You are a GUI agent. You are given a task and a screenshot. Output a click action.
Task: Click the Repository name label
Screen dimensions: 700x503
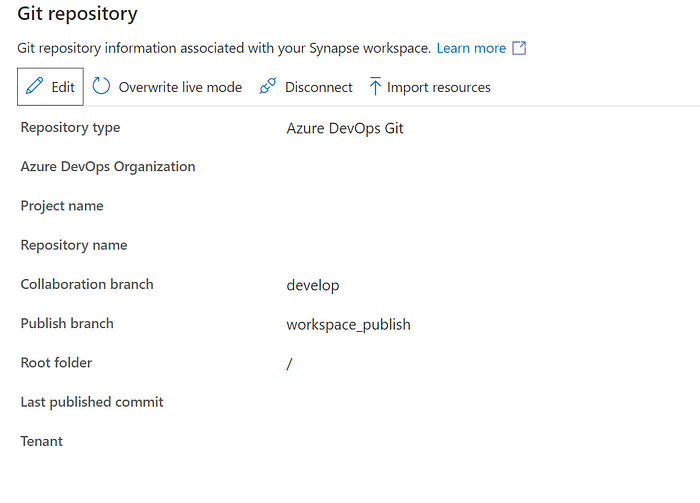tap(74, 245)
